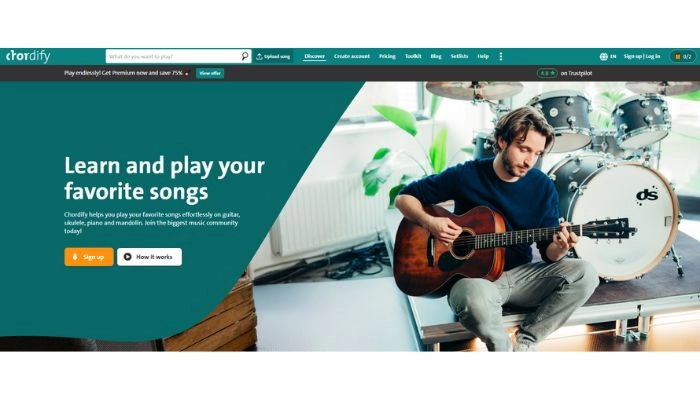Click the globe language icon
Image resolution: width=700 pixels, height=400 pixels.
point(604,57)
